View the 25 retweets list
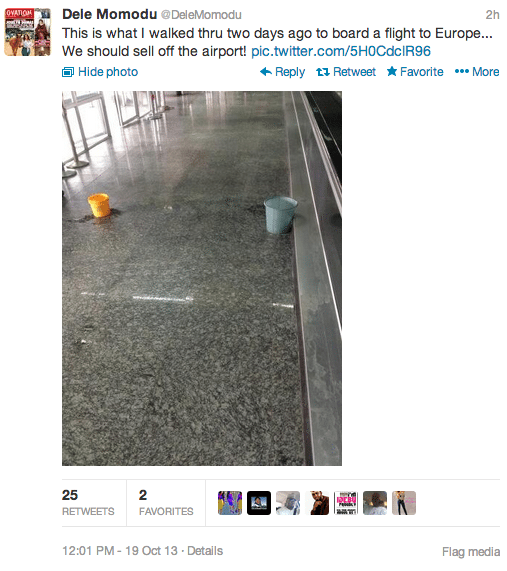Image resolution: width=507 pixels, height=571 pixels. pos(88,503)
